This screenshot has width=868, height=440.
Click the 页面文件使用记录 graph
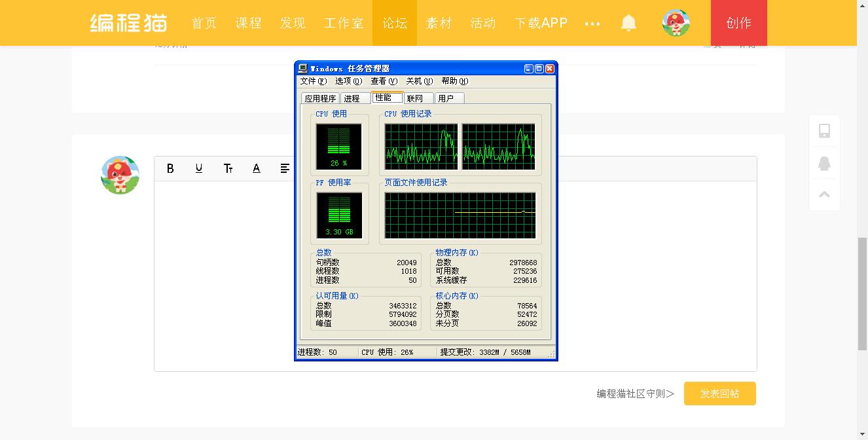click(x=460, y=215)
